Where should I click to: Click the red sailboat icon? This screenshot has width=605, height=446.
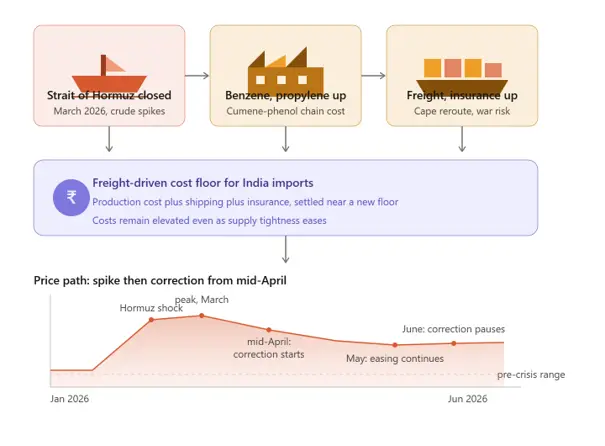109,73
